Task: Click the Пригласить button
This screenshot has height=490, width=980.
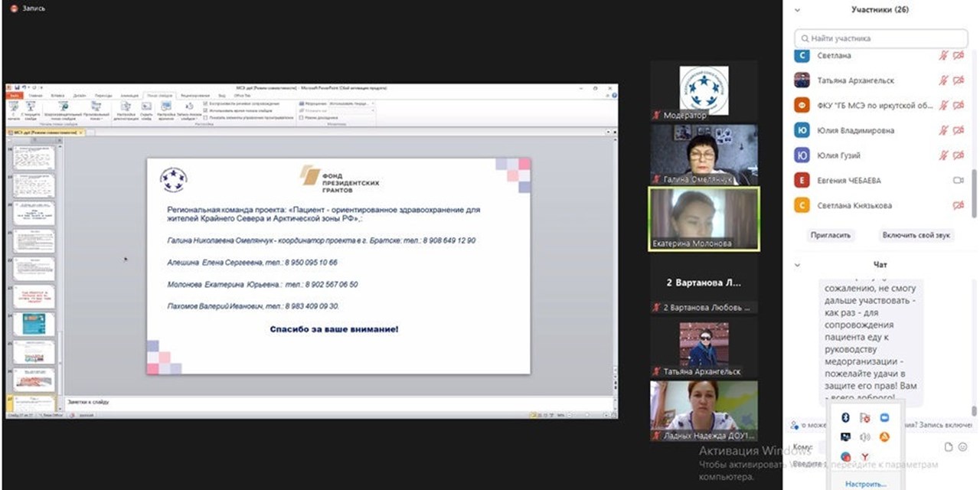Action: 831,235
